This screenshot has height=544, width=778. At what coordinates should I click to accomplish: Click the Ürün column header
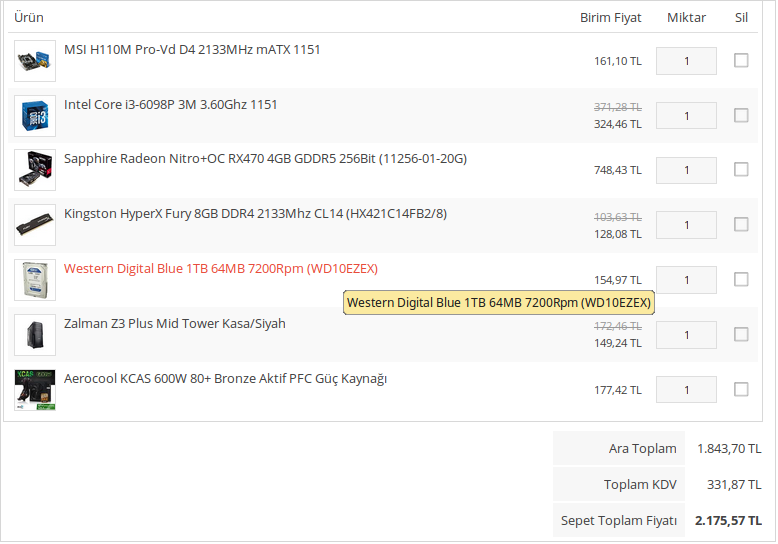[29, 17]
